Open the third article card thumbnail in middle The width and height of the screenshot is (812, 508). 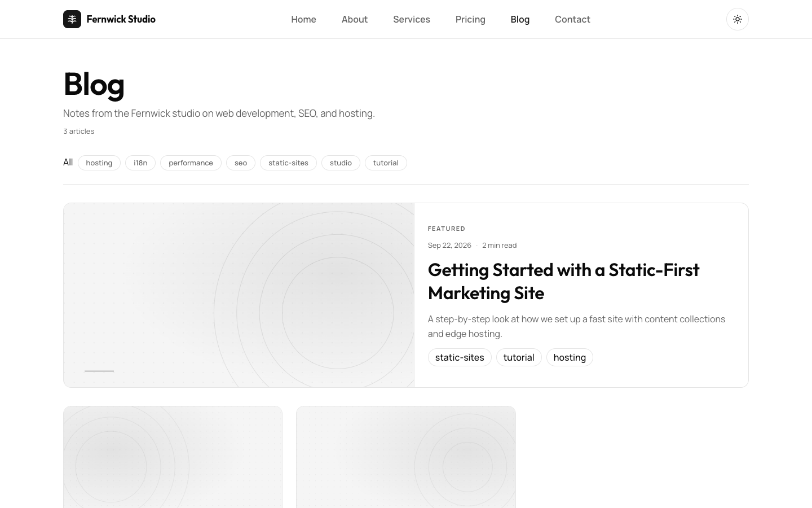(406, 457)
